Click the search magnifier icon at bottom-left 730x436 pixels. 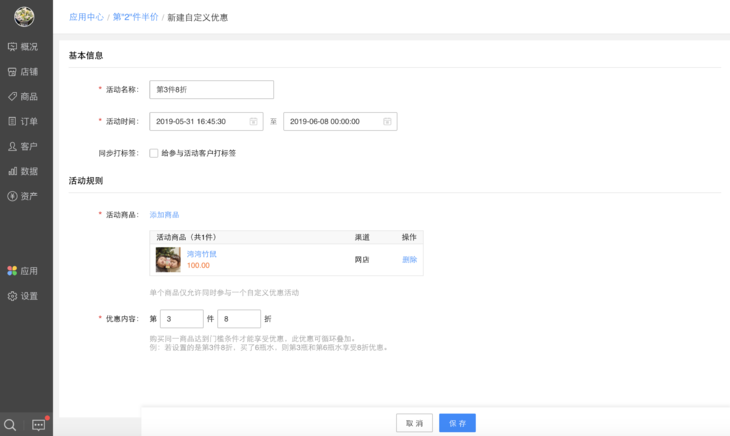click(11, 425)
